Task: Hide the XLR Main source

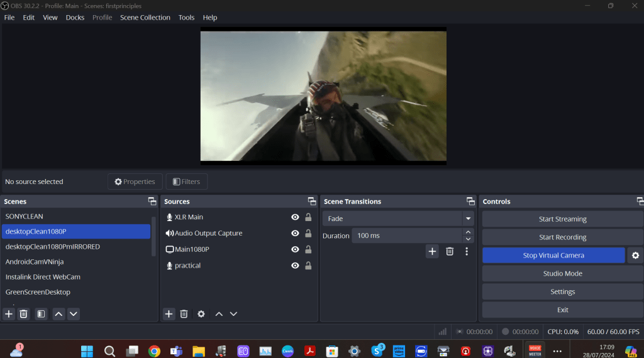Action: point(295,217)
